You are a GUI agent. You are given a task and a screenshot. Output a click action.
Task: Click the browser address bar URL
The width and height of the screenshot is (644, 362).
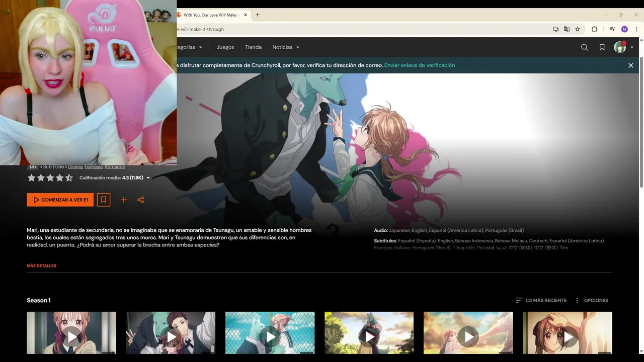coord(200,29)
